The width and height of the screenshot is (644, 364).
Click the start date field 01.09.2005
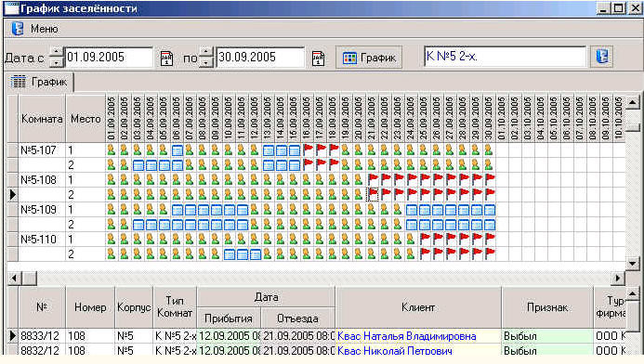point(109,57)
